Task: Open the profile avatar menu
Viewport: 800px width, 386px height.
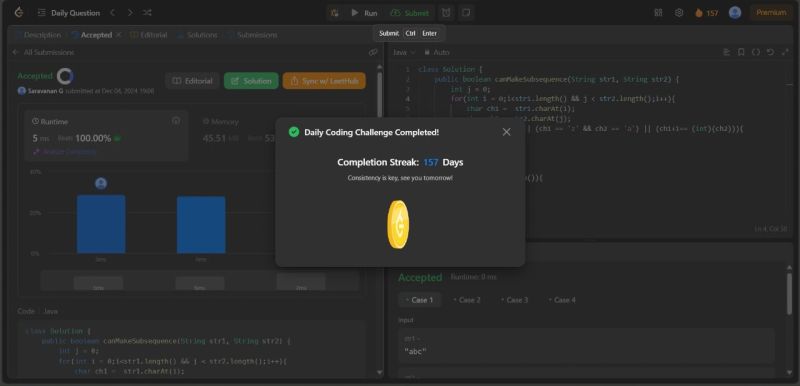Action: (735, 13)
